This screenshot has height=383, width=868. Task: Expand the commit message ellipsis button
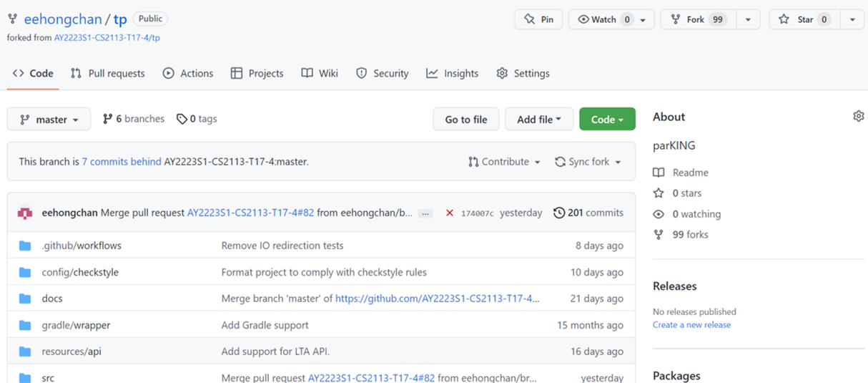(425, 213)
